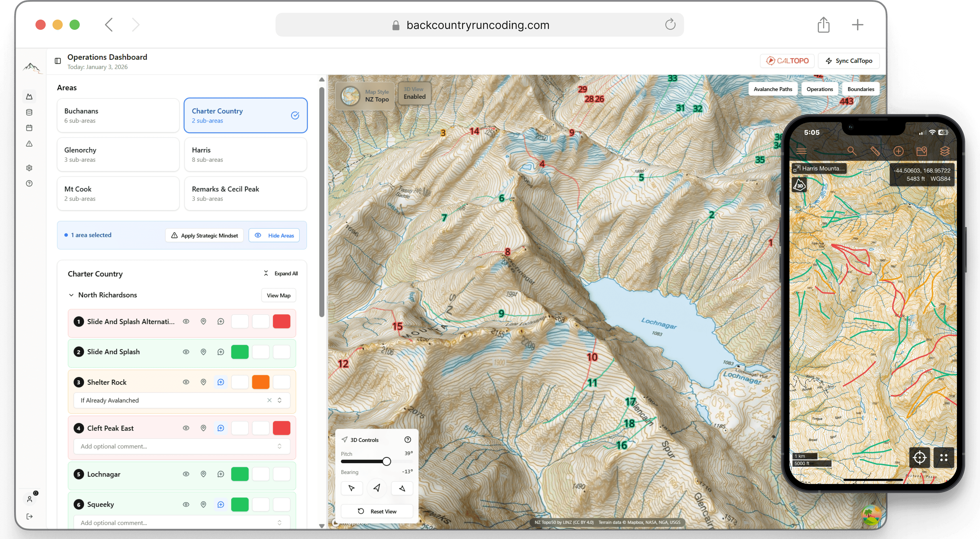Open the calendar icon in the left sidebar
Viewport: 980px width, 539px height.
click(29, 128)
